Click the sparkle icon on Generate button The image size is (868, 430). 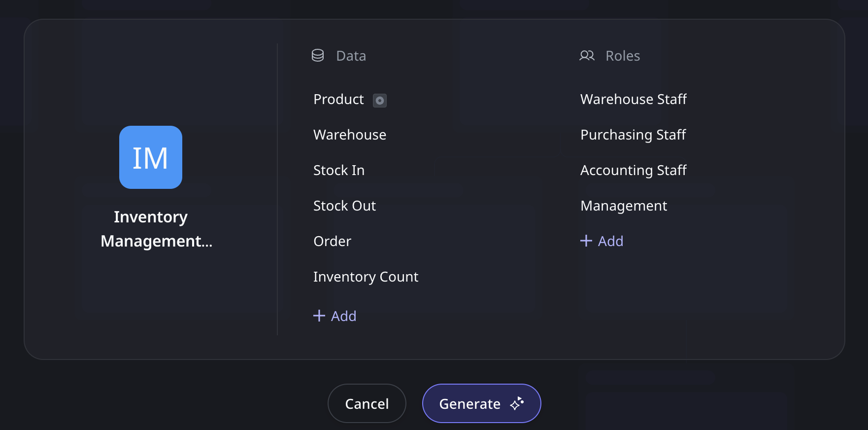[x=517, y=403]
